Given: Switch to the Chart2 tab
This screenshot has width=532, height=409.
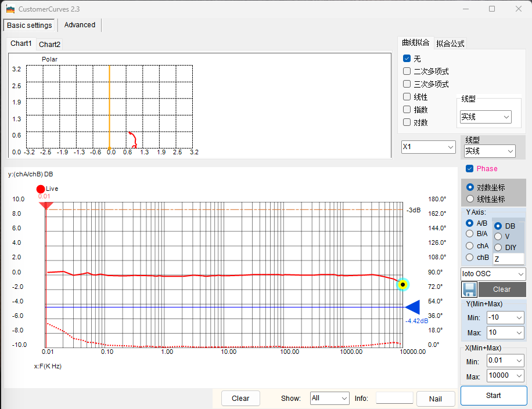Looking at the screenshot, I should (x=49, y=44).
